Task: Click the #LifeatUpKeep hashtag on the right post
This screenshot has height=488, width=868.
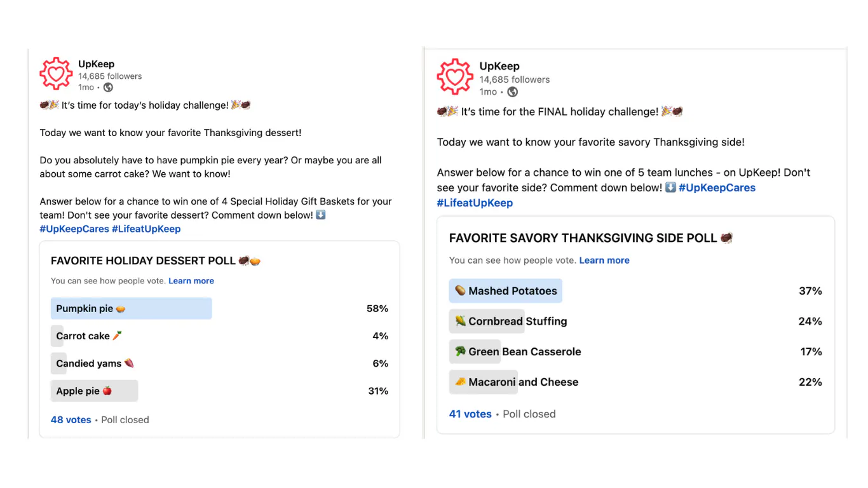Action: 475,203
